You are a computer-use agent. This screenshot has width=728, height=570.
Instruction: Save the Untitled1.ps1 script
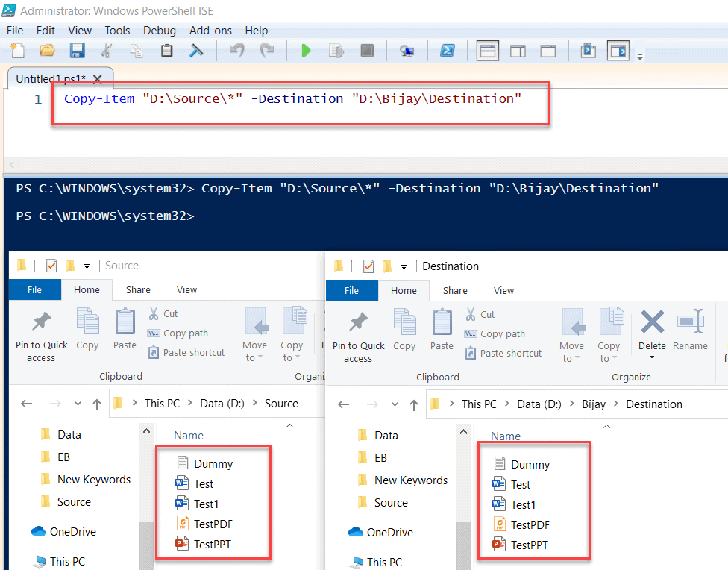[77, 50]
